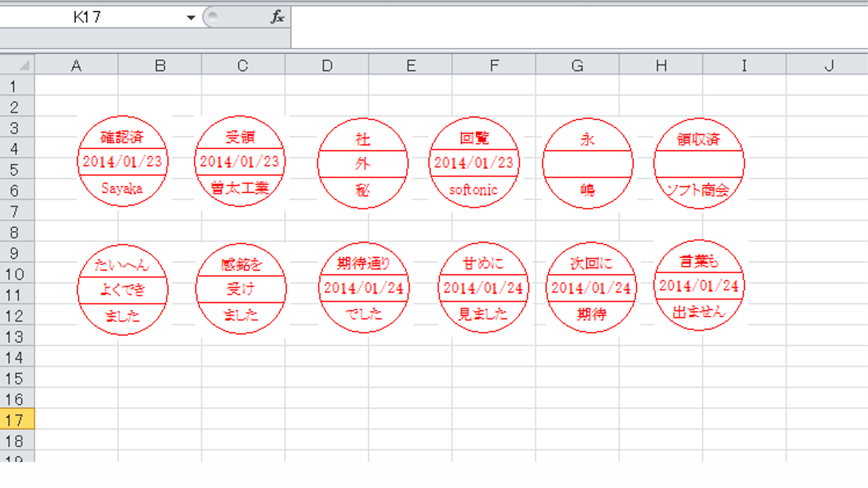Select the 期待通りでした stamp
The width and height of the screenshot is (868, 488).
tap(363, 288)
